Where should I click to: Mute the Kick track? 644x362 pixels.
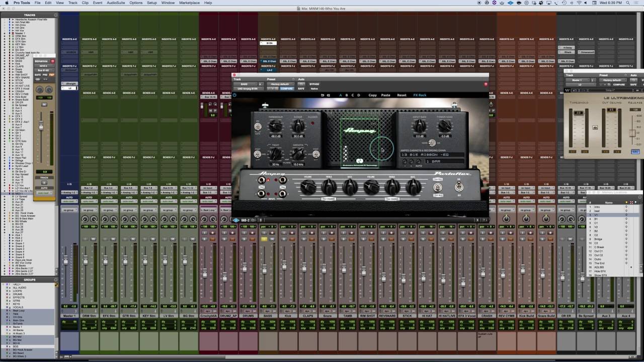pyautogui.click(x=292, y=239)
